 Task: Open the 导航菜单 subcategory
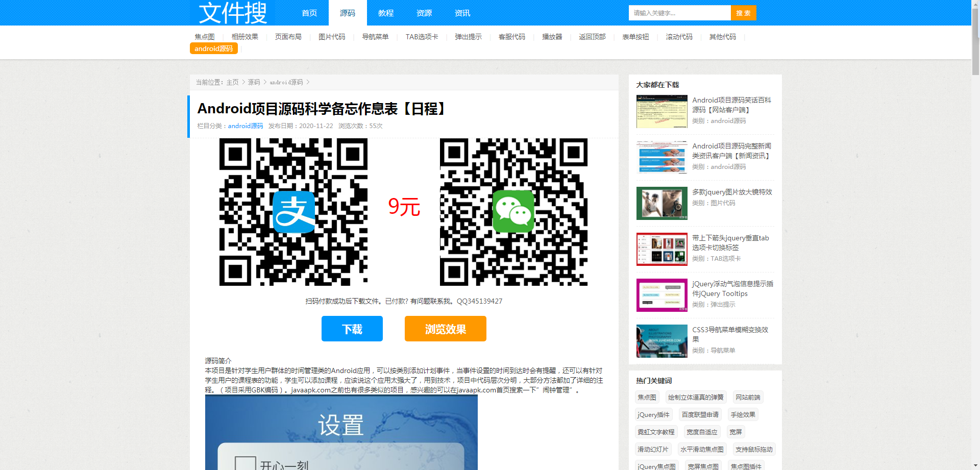376,37
